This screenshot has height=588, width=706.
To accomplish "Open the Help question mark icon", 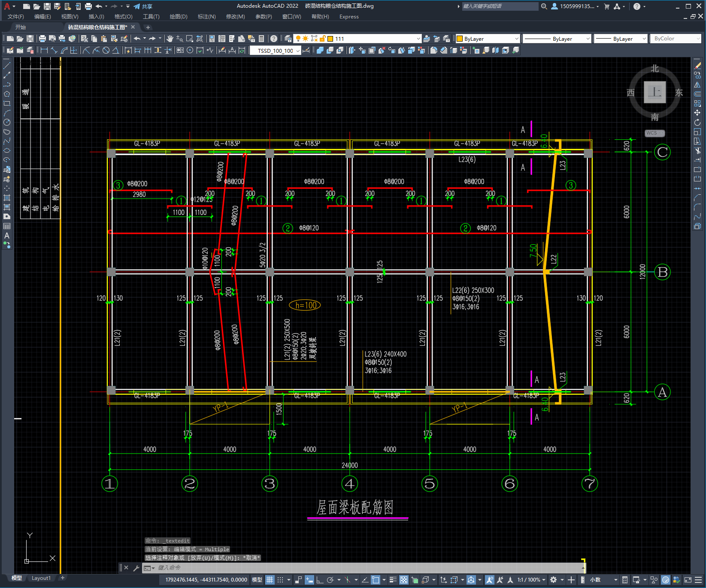I will (x=274, y=39).
